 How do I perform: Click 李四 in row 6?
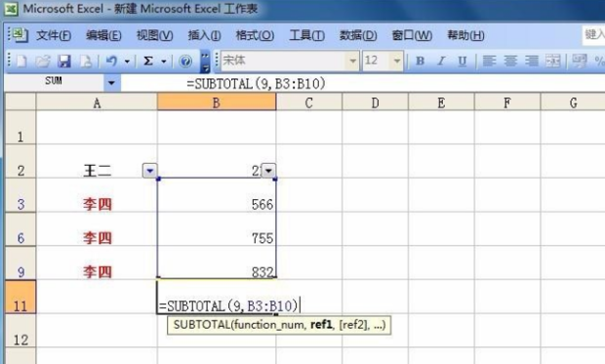click(98, 238)
